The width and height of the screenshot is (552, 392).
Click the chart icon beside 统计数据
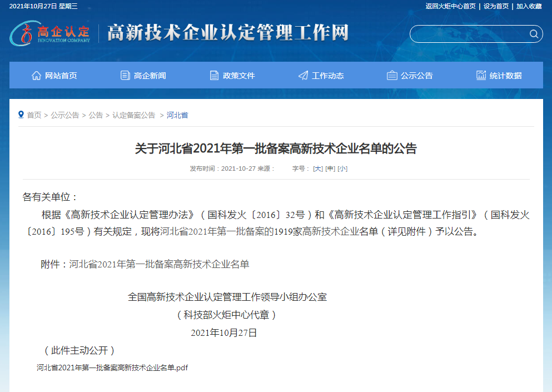pos(481,75)
